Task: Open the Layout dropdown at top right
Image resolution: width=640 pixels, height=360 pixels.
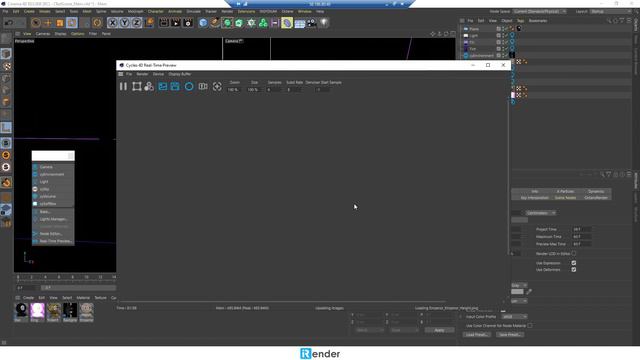Action: [611, 11]
